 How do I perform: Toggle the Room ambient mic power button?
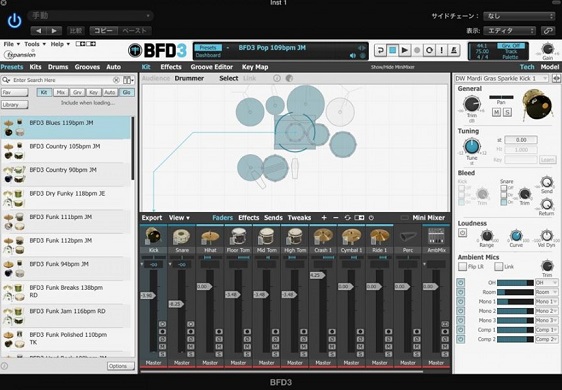(461, 292)
